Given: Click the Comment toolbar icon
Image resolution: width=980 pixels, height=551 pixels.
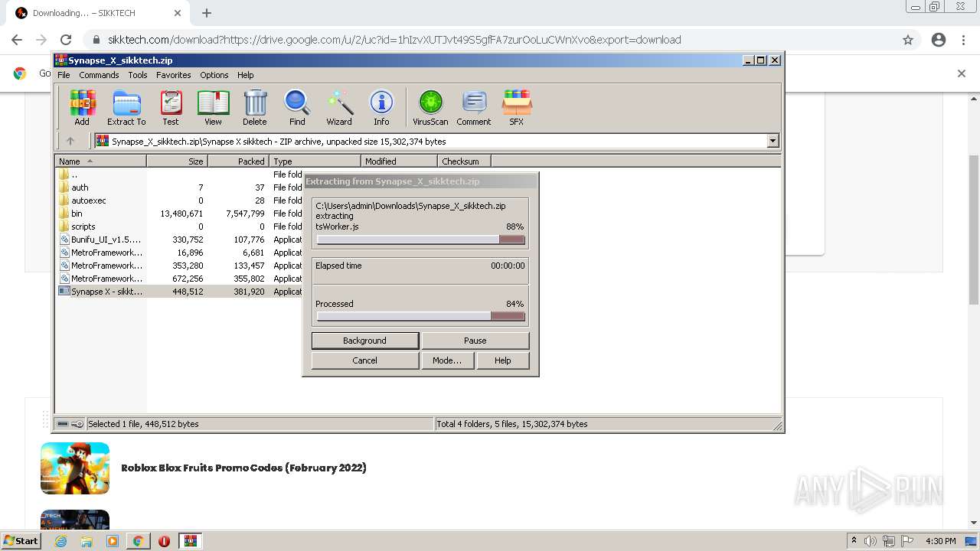Looking at the screenshot, I should pos(474,108).
